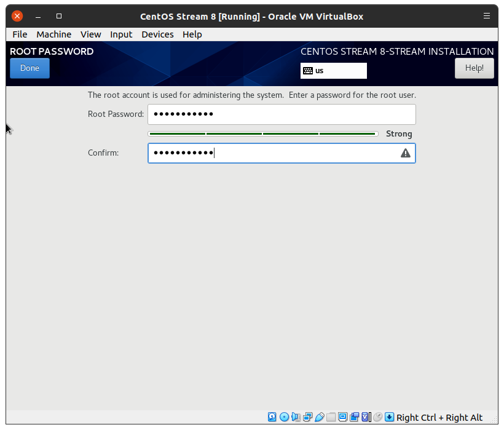Click the keyboard capture arrow icon

coord(389,417)
